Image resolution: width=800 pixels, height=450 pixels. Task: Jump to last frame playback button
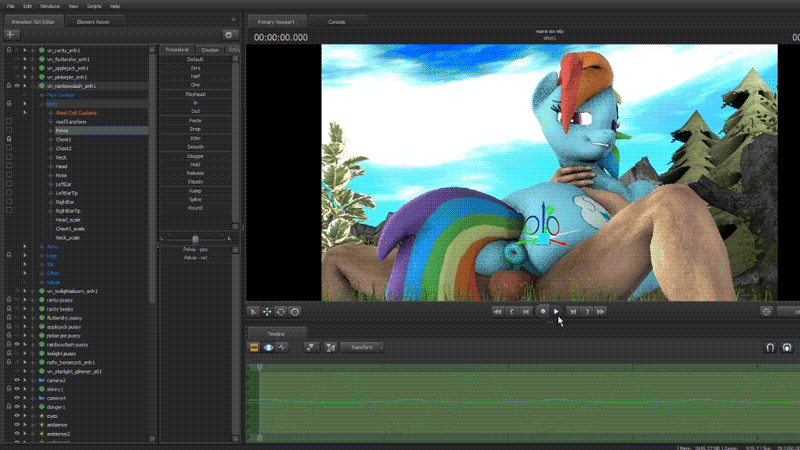click(601, 312)
